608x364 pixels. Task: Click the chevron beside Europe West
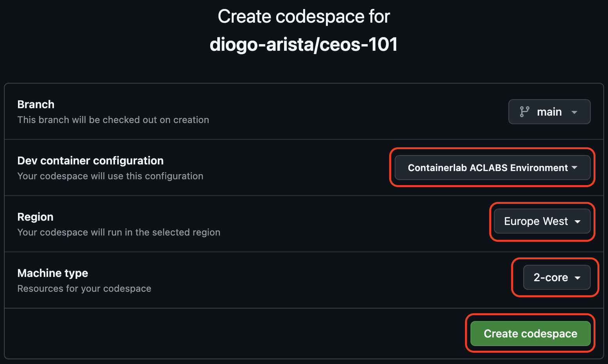(578, 221)
